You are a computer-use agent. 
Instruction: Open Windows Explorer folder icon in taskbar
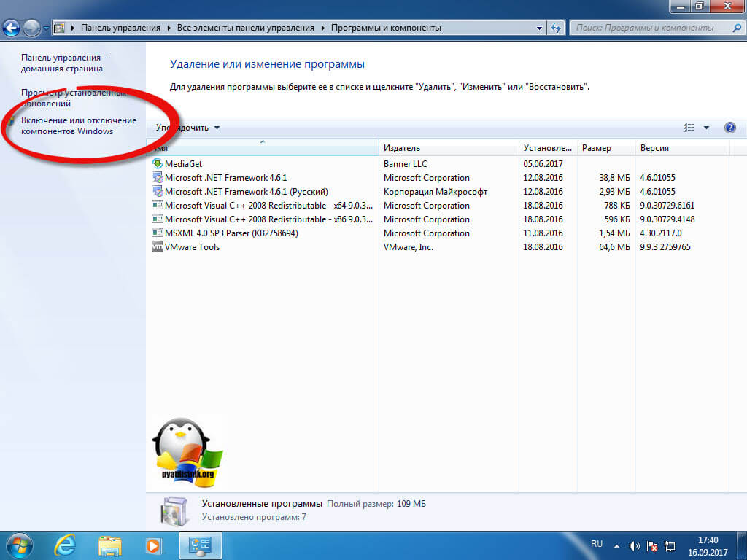[x=110, y=545]
